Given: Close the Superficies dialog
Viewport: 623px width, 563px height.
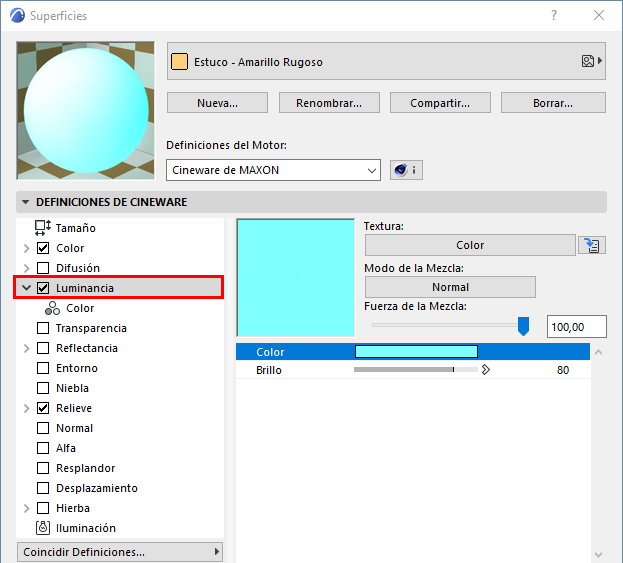Looking at the screenshot, I should (599, 15).
